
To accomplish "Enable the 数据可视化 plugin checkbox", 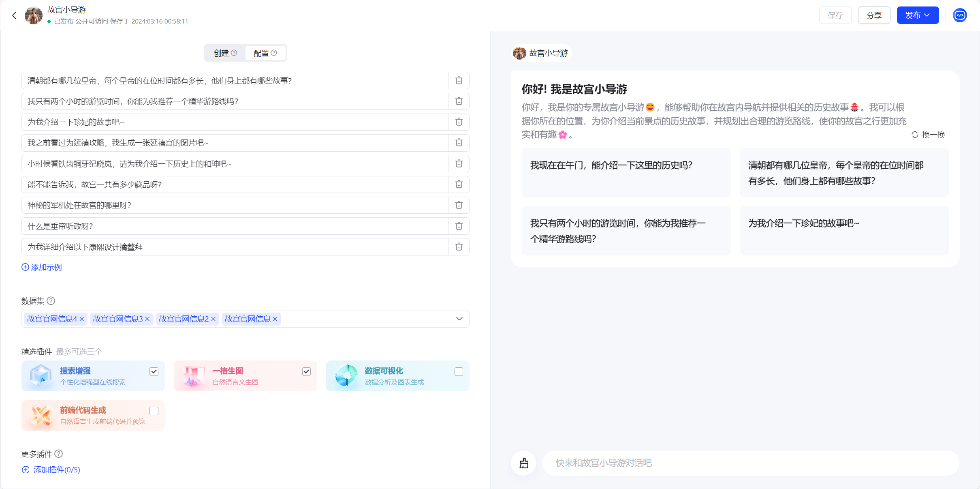I will [x=459, y=372].
